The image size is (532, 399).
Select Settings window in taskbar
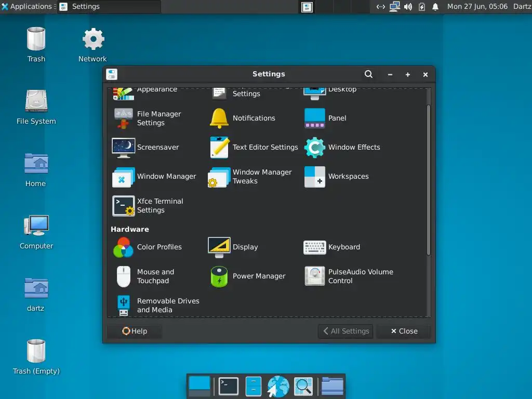[109, 6]
